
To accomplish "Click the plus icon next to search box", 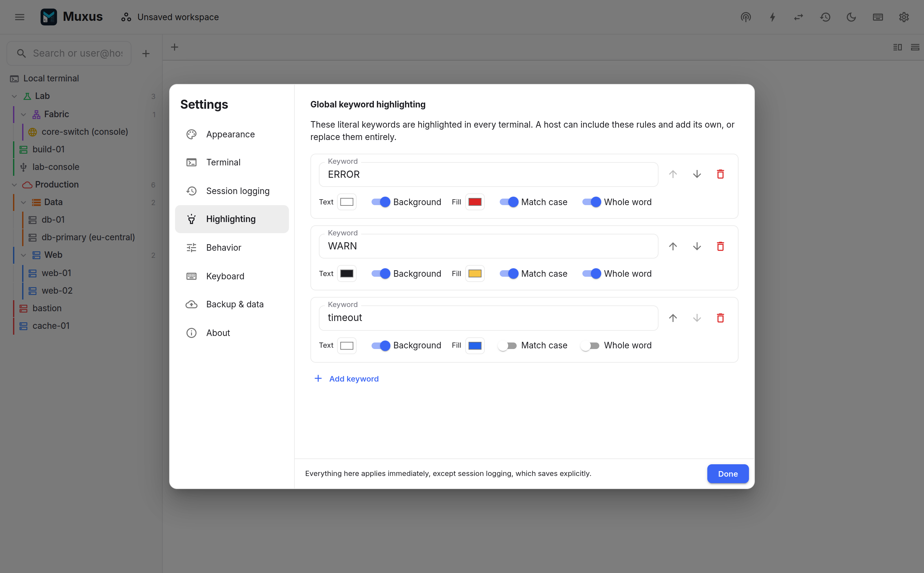I will click(x=146, y=53).
